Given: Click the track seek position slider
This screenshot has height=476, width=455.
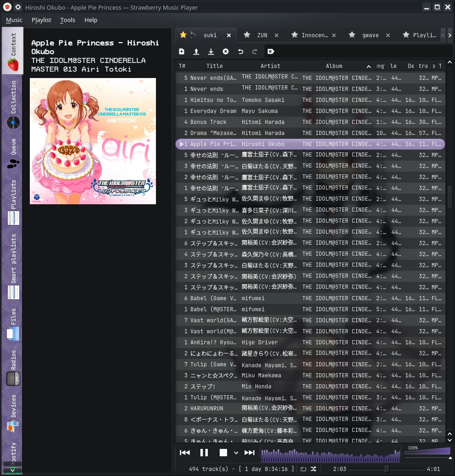Looking at the screenshot, I should tap(387, 469).
